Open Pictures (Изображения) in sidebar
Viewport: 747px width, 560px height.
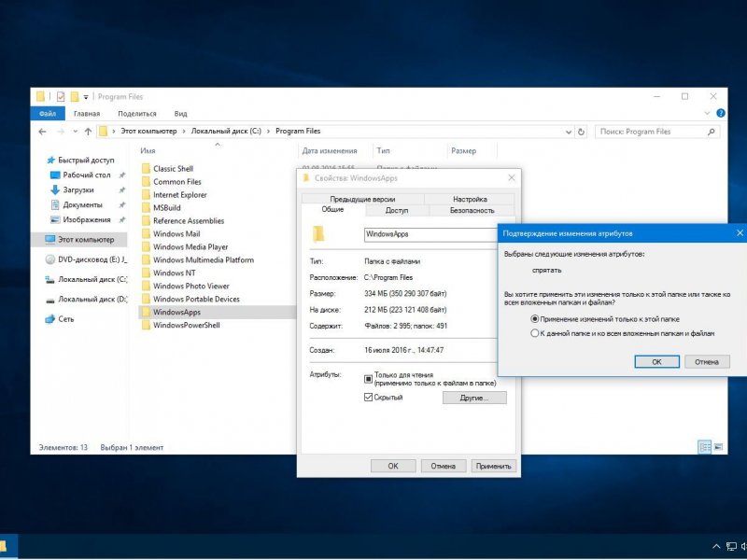(x=87, y=219)
